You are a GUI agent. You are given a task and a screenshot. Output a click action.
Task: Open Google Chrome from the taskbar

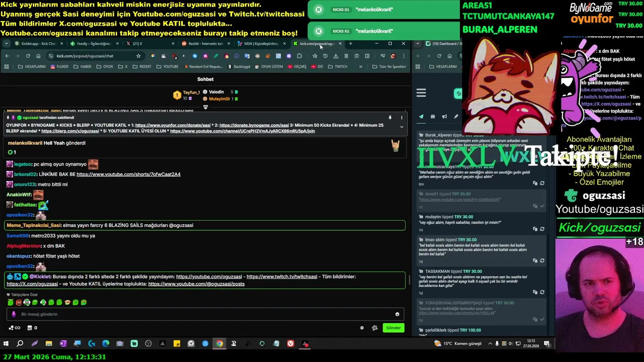pos(219,344)
